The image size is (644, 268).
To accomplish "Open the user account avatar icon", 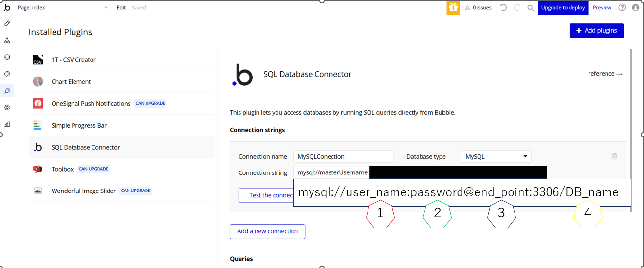I will (x=635, y=7).
